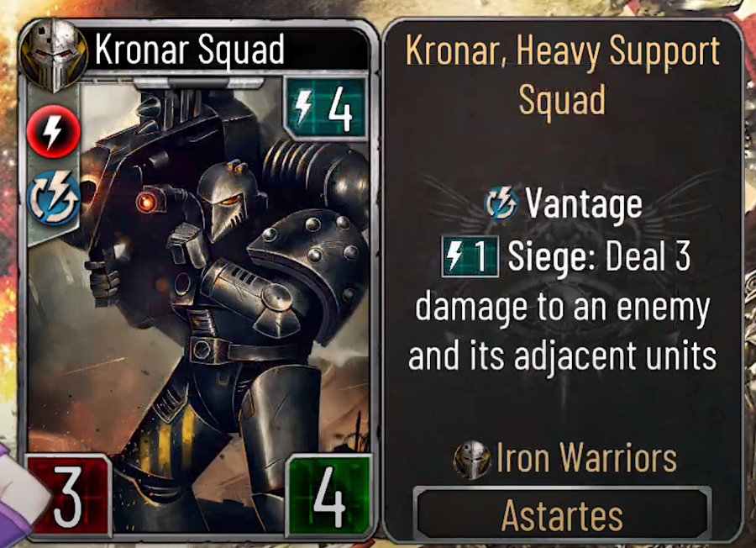Click the Vantage keyword text
This screenshot has width=756, height=548.
pos(584,204)
